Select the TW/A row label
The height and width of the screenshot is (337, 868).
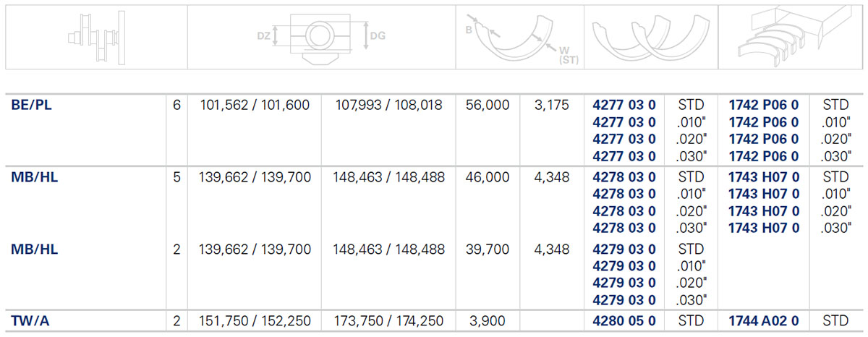(29, 320)
